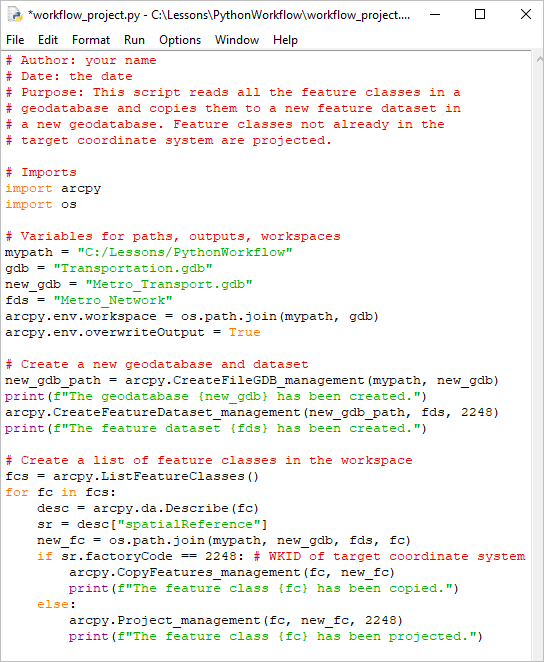The height and width of the screenshot is (662, 544).
Task: Click the arcpy.env.workspace assignment line
Action: pos(192,317)
